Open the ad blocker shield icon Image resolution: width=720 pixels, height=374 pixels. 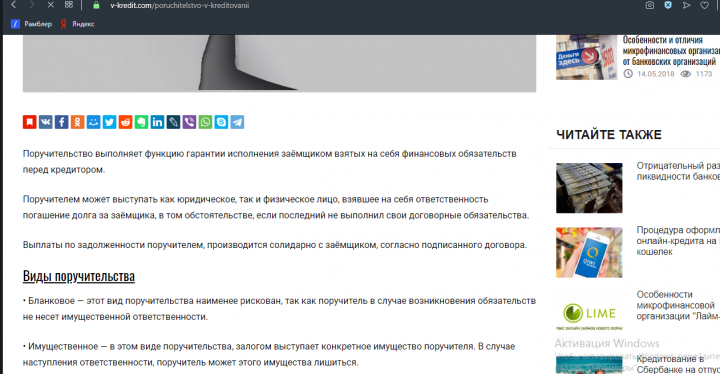click(x=668, y=5)
